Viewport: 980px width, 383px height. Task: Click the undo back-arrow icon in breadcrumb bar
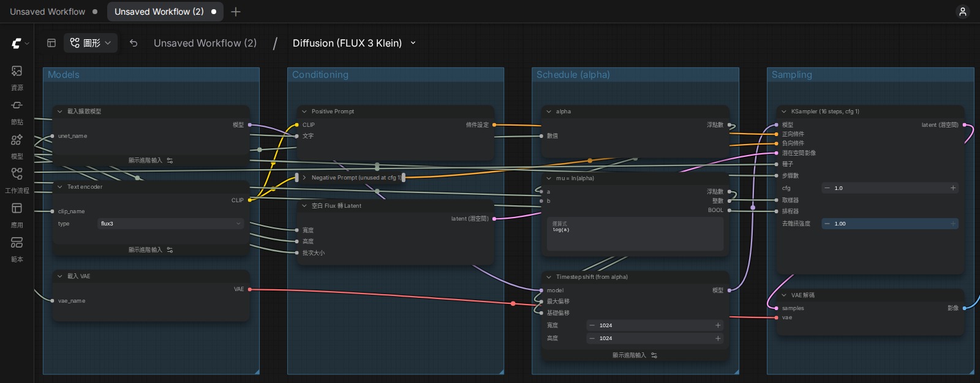point(134,43)
